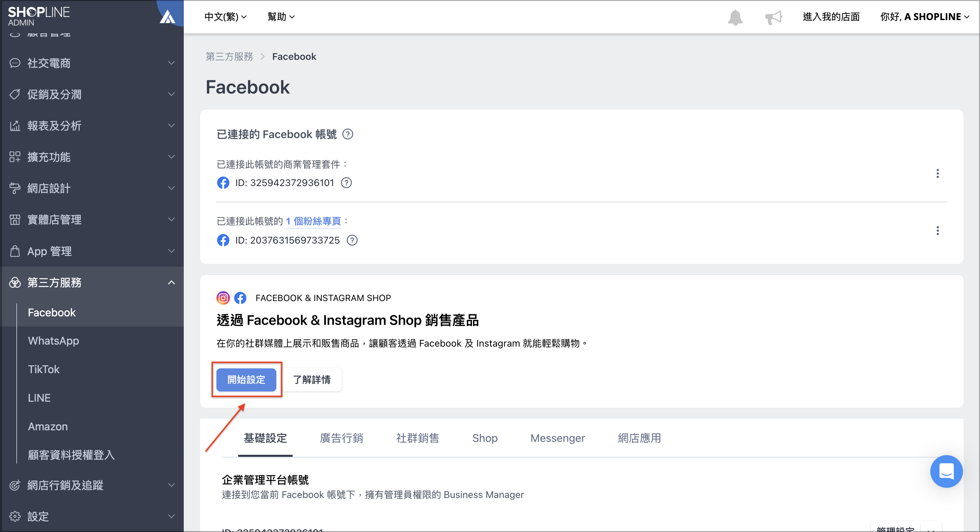Open the 幫助 help dropdown
Image resolution: width=980 pixels, height=532 pixels.
[281, 17]
